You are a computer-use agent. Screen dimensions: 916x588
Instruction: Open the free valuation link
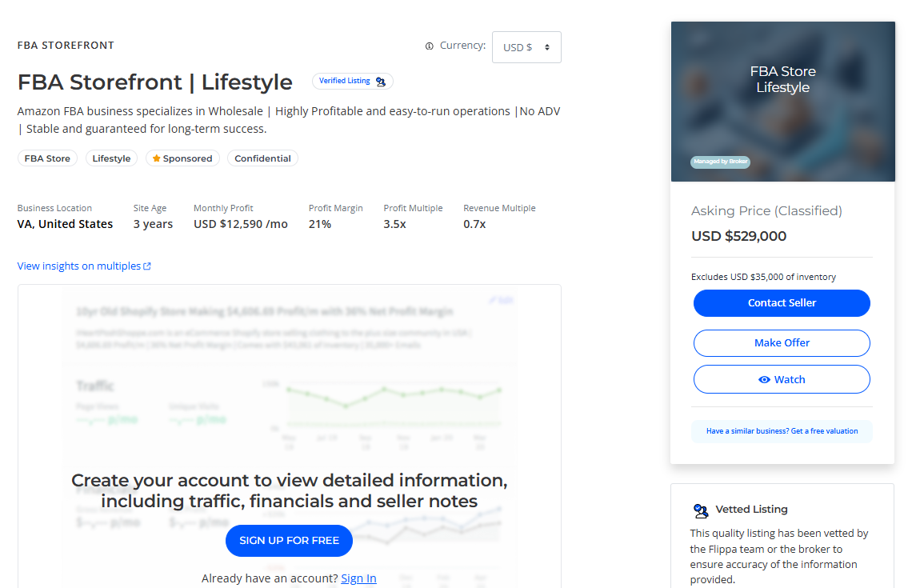[x=782, y=431]
